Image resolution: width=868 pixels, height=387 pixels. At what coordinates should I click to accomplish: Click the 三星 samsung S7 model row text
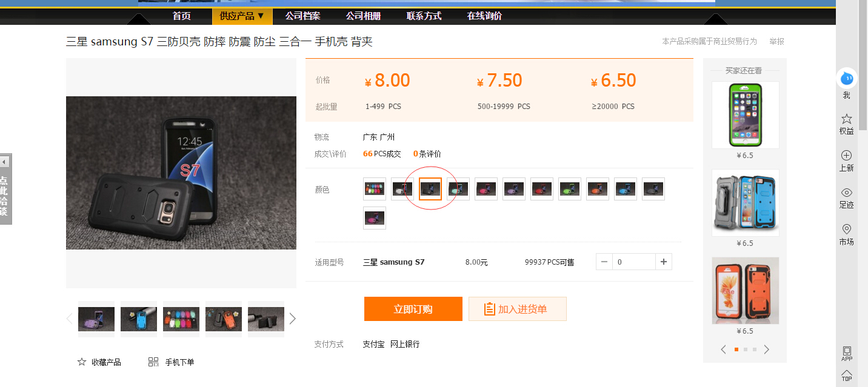click(394, 262)
